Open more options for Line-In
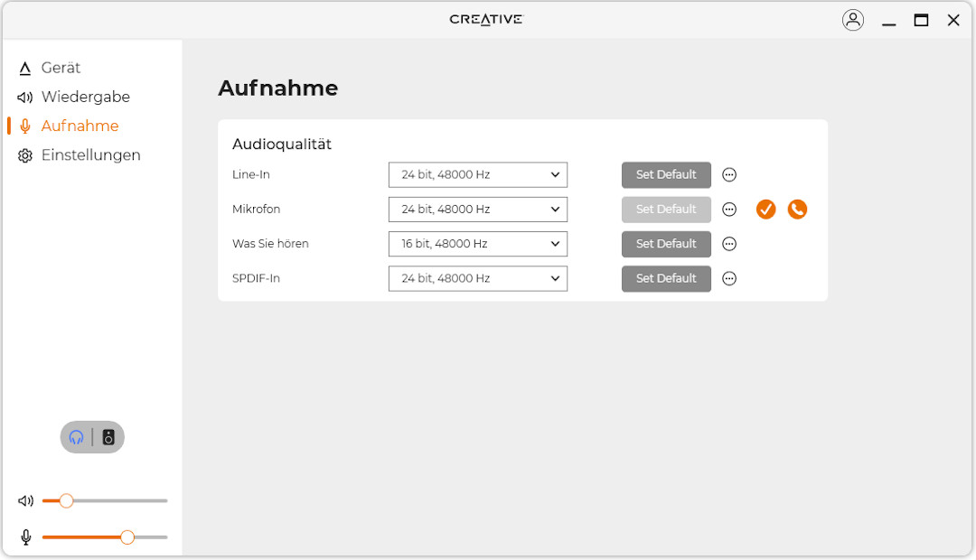Screen dimensions: 976x560 [729, 175]
